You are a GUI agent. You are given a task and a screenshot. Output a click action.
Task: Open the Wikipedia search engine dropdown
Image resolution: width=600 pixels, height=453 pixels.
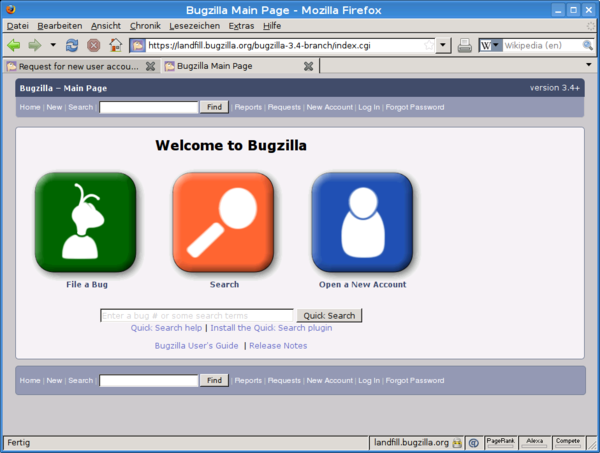(491, 46)
